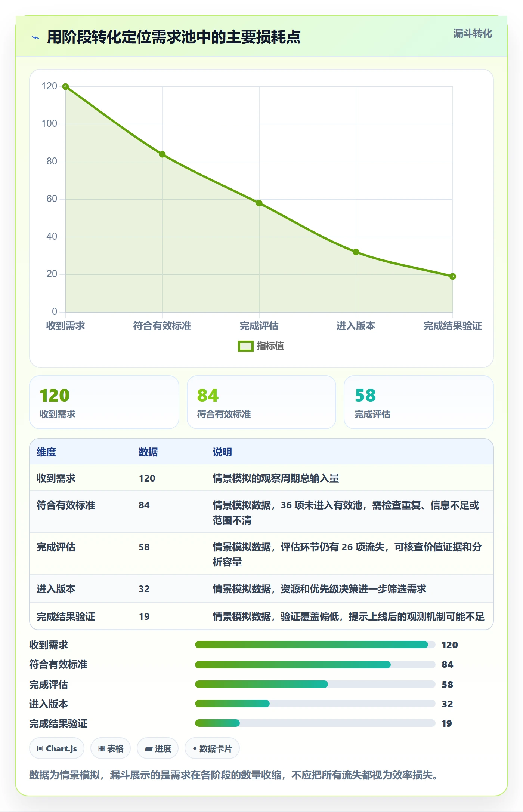Click the 收到需求 progress bar
Image resolution: width=523 pixels, height=812 pixels.
(315, 645)
